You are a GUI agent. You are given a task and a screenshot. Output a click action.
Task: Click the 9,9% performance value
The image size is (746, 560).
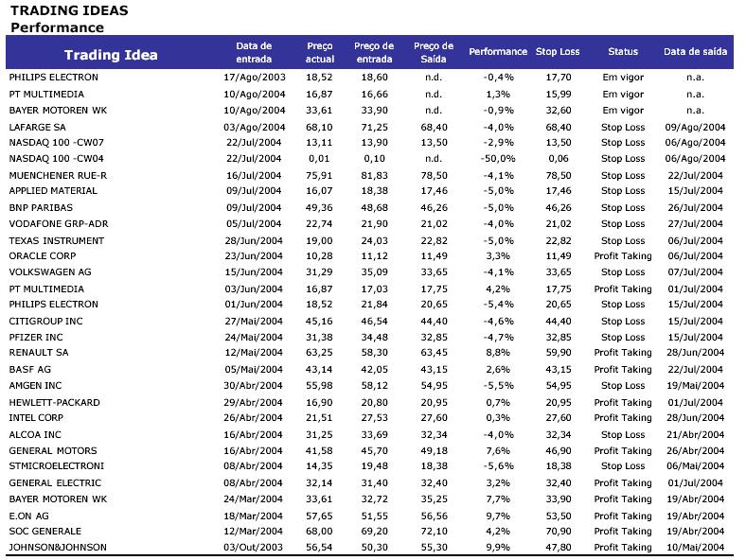coord(498,548)
